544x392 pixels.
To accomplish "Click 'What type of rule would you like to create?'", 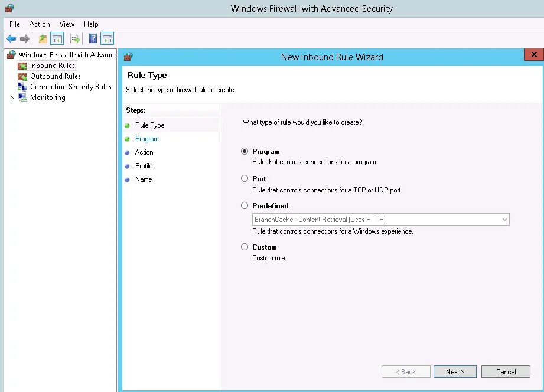I will tap(302, 122).
